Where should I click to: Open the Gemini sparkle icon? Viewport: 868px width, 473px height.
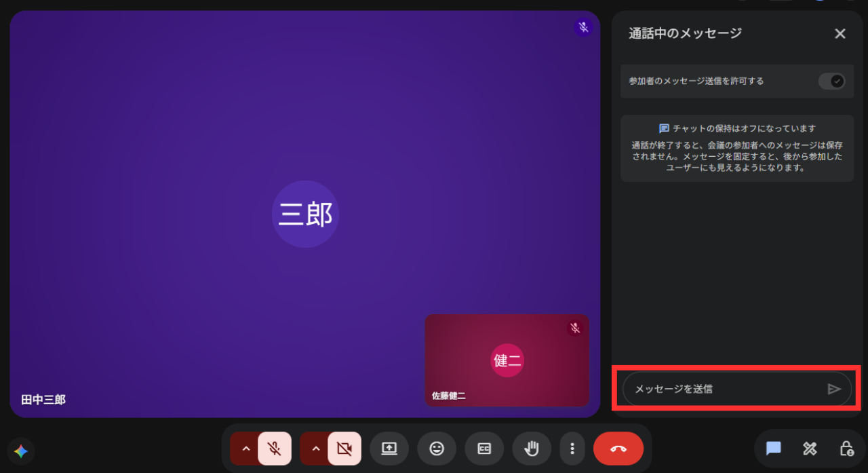tap(21, 451)
